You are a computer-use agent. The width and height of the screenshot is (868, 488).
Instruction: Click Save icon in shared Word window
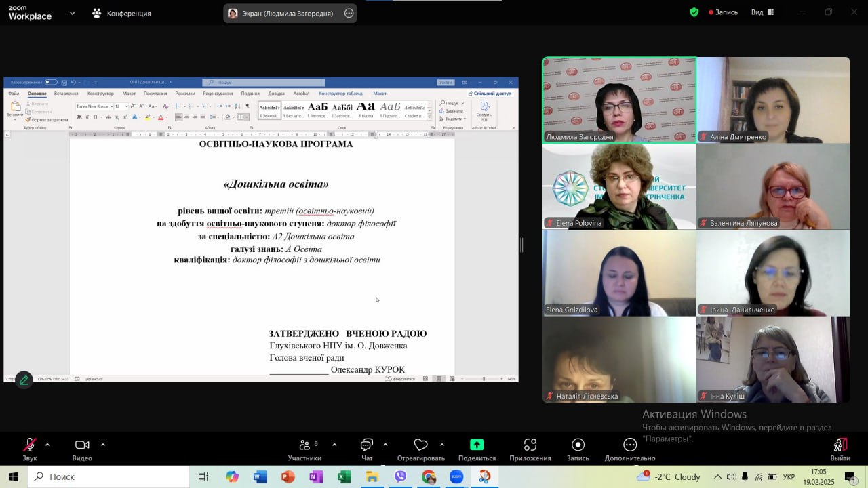pos(64,83)
